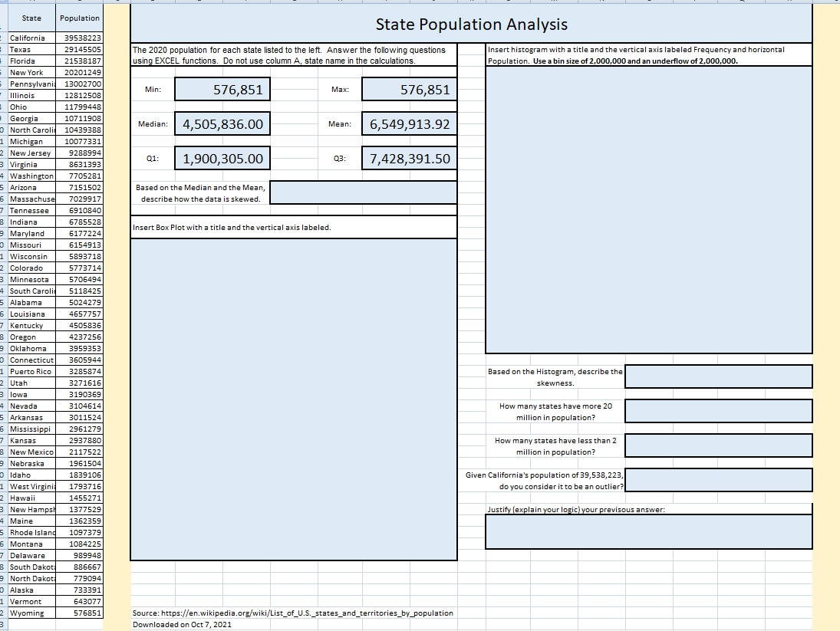Image resolution: width=840 pixels, height=631 pixels.
Task: Click the median/mean skew description answer box
Action: tap(363, 192)
